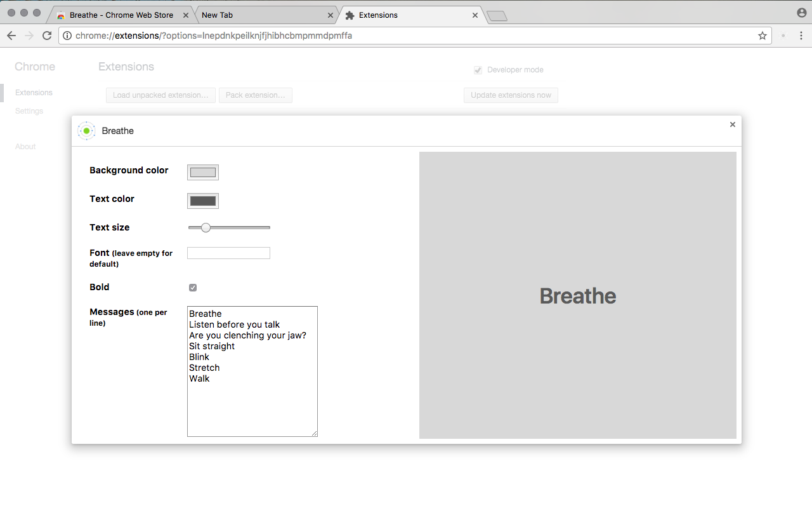
Task: Switch to the New Tab tab
Action: pyautogui.click(x=266, y=15)
